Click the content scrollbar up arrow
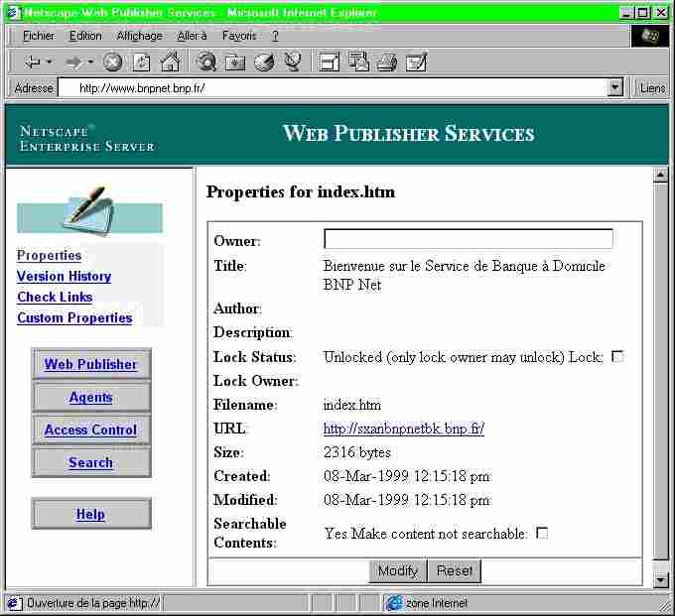Screen dimensions: 675x616 point(660,175)
